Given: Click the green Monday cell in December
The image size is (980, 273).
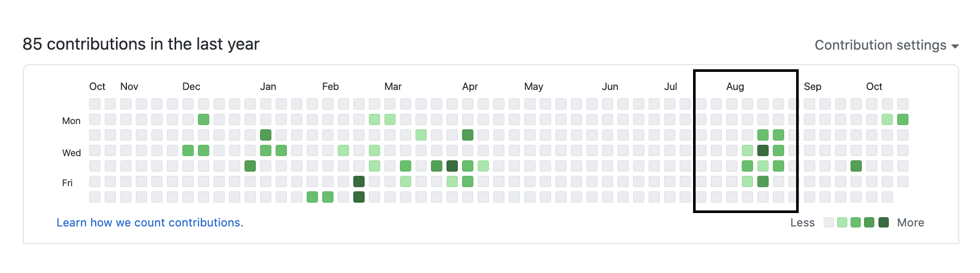Looking at the screenshot, I should click(204, 119).
